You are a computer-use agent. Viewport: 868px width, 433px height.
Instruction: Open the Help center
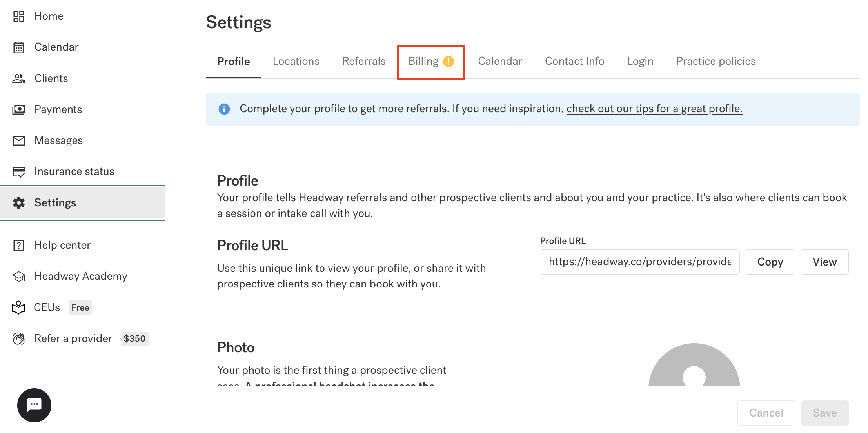tap(62, 245)
